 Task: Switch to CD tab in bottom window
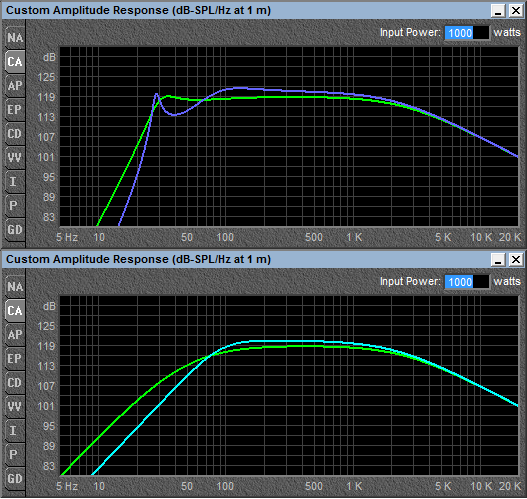point(15,383)
